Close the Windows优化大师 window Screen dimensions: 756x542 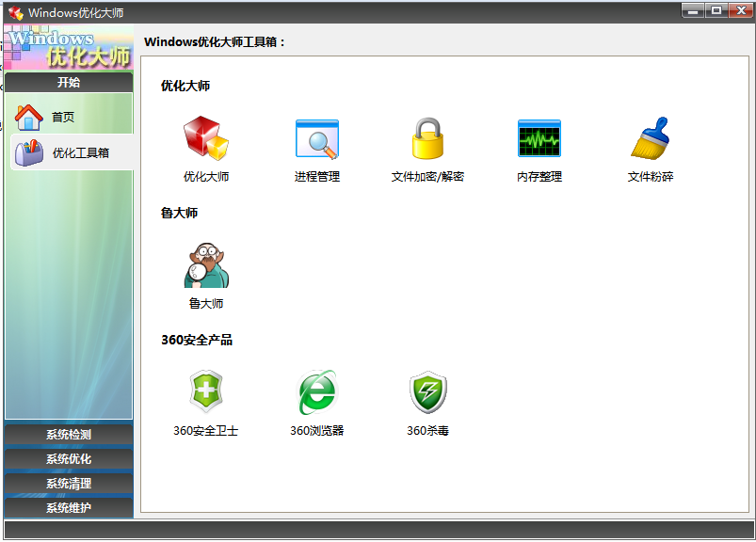point(741,10)
